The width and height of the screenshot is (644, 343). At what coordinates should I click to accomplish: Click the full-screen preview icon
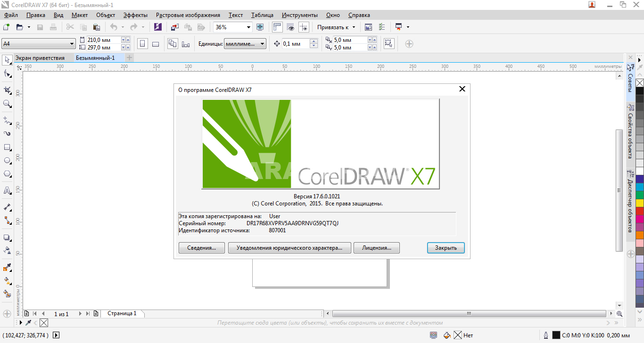260,27
